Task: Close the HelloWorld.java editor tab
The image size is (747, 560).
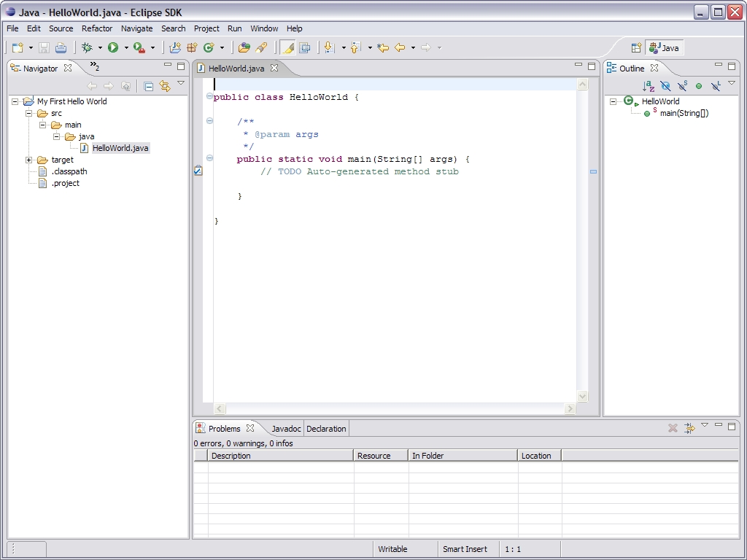Action: coord(274,68)
